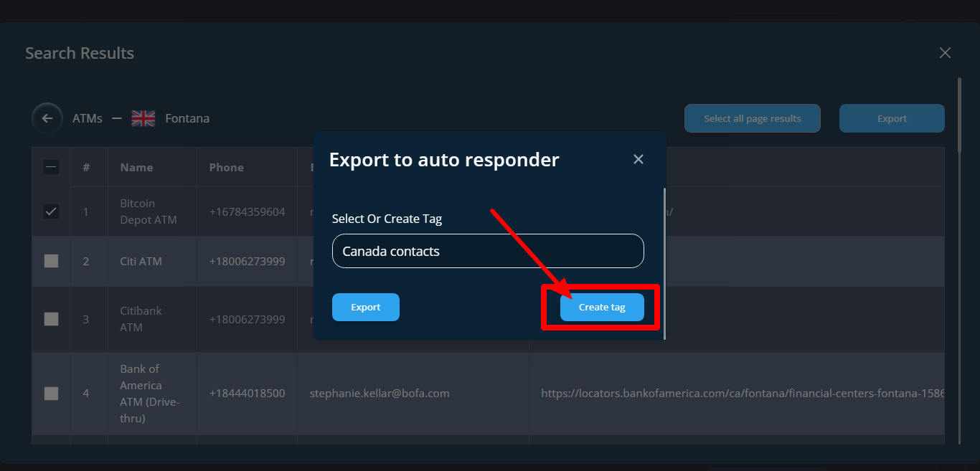Tick the Bank of America ATM checkbox
Viewport: 980px width, 471px height.
point(51,393)
